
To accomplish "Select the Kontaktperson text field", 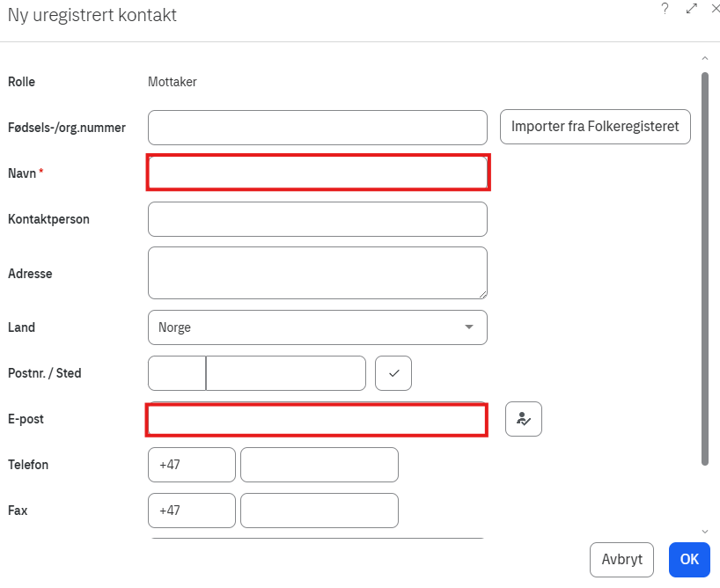I will [318, 219].
